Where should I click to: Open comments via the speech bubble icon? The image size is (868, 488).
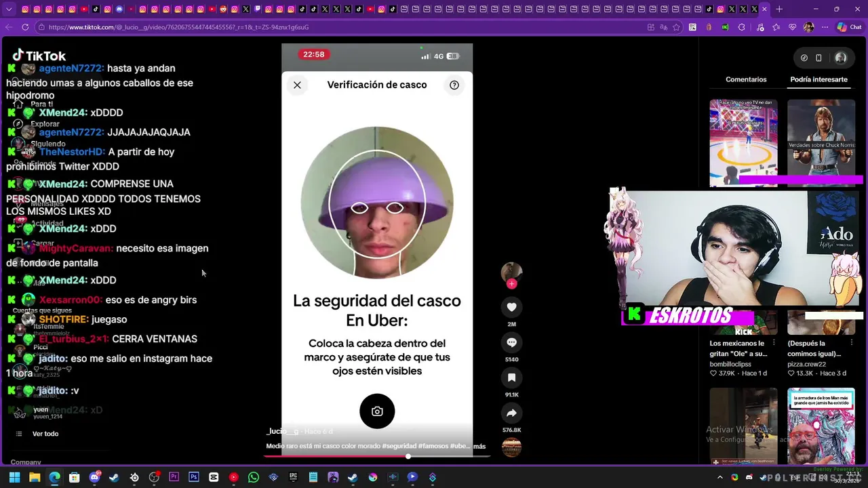point(511,342)
